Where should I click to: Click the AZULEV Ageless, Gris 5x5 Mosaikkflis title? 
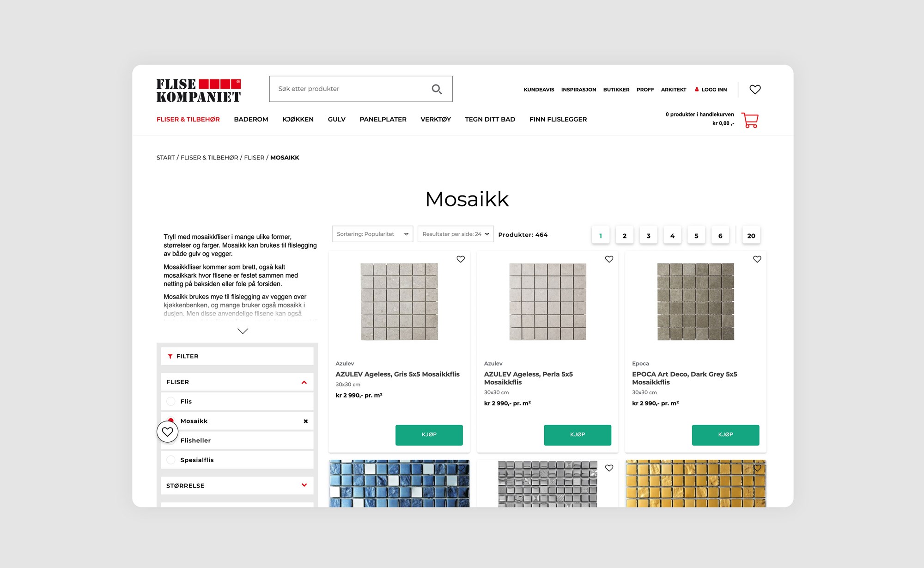click(397, 374)
